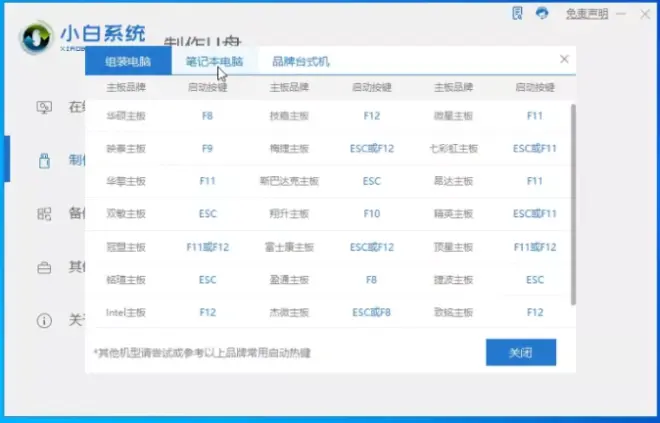Click the 关闭 button
The image size is (660, 423).
(521, 353)
